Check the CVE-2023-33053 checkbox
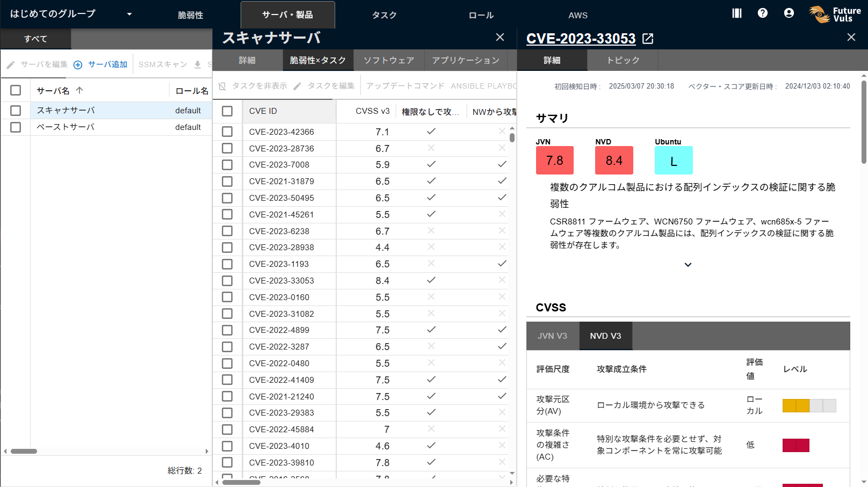 227,280
